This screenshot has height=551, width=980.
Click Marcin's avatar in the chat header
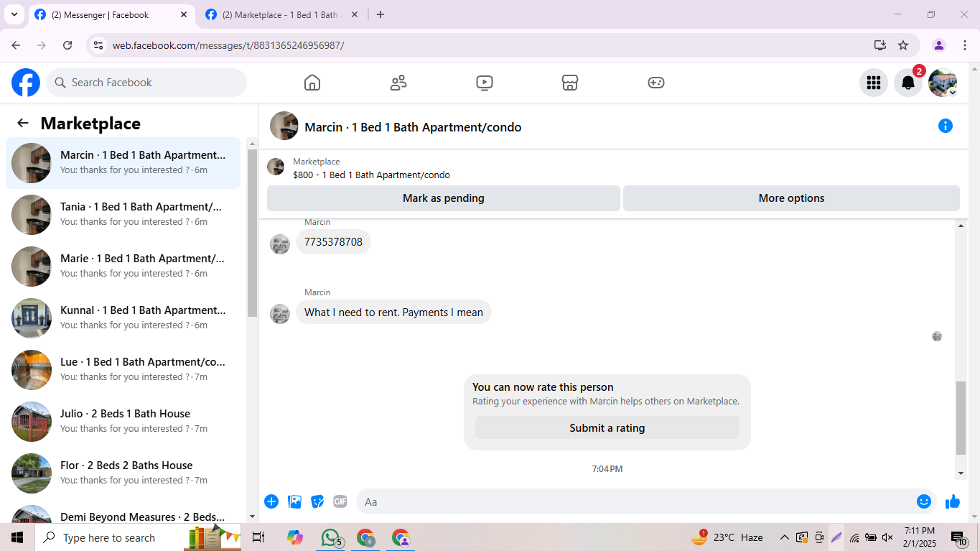click(284, 126)
